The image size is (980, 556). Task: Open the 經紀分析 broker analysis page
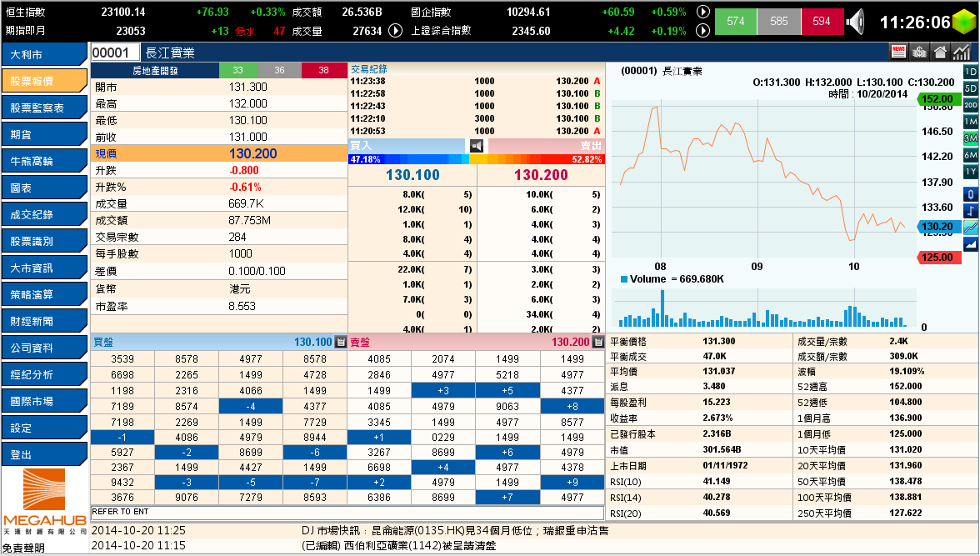click(43, 374)
